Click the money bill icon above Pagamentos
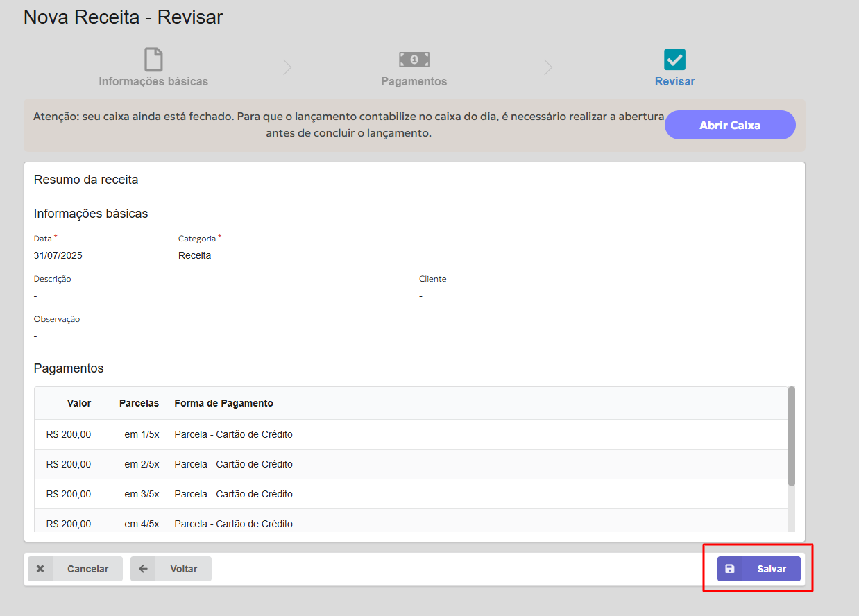Viewport: 859px width, 616px height. click(414, 60)
